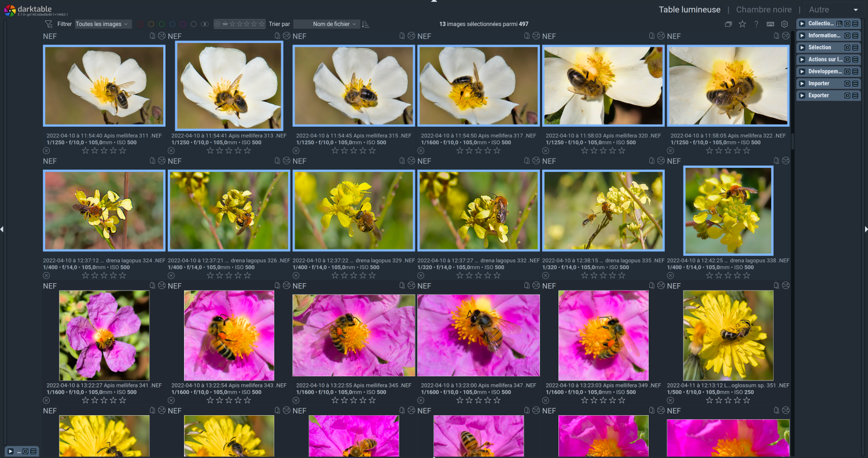This screenshot has width=868, height=458.
Task: Toggle the purple color label filter
Action: pyautogui.click(x=183, y=24)
